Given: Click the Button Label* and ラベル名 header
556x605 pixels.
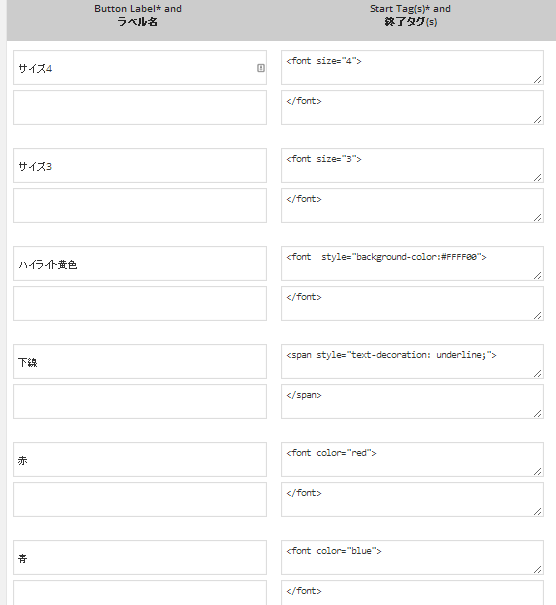Looking at the screenshot, I should click(x=138, y=15).
